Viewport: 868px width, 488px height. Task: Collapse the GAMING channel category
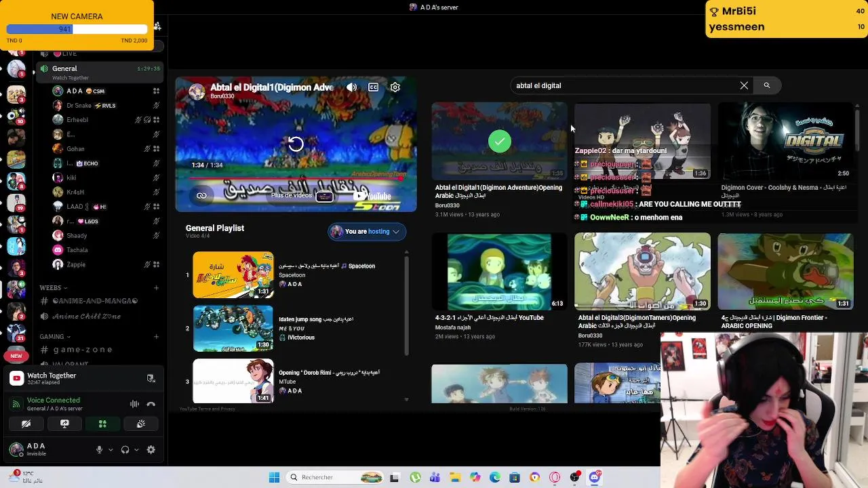(x=55, y=337)
